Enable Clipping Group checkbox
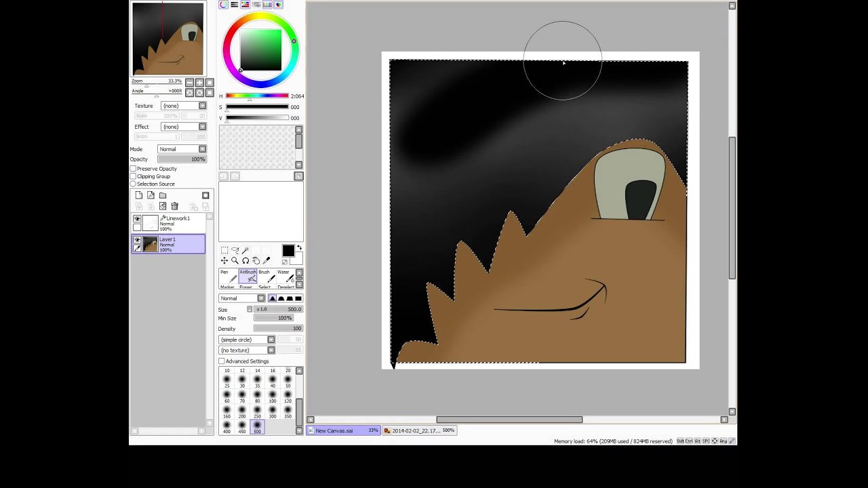This screenshot has width=868, height=488. tap(134, 176)
